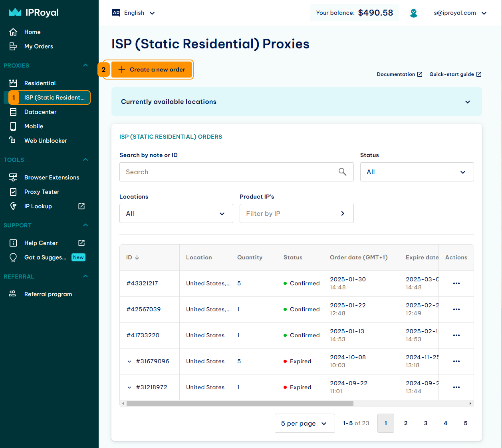The height and width of the screenshot is (448, 502).
Task: Open the Documentation link
Action: coord(399,74)
